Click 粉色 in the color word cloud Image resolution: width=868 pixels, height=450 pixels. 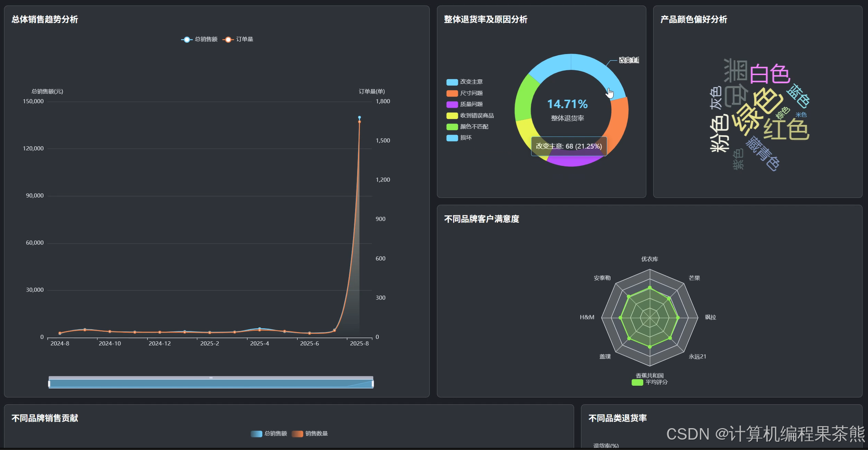point(720,134)
